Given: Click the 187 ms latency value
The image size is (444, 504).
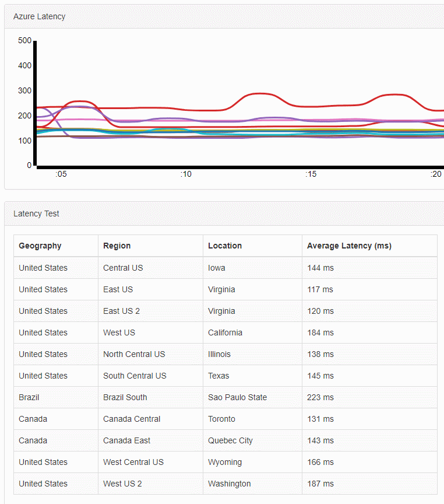Looking at the screenshot, I should pos(320,484).
